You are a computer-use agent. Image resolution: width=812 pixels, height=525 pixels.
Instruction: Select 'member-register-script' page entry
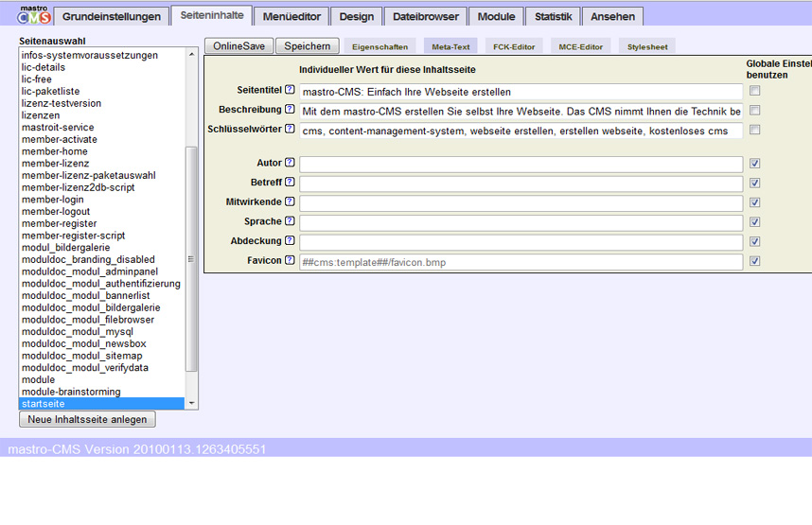point(102,235)
